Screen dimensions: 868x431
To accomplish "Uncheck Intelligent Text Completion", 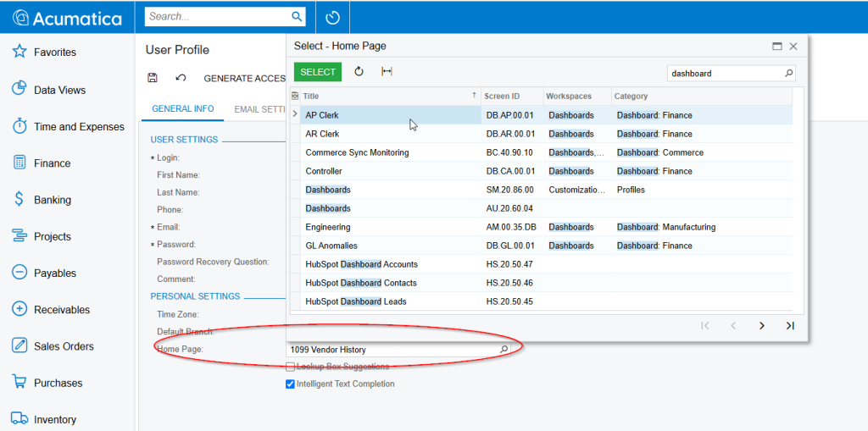I will [x=290, y=384].
